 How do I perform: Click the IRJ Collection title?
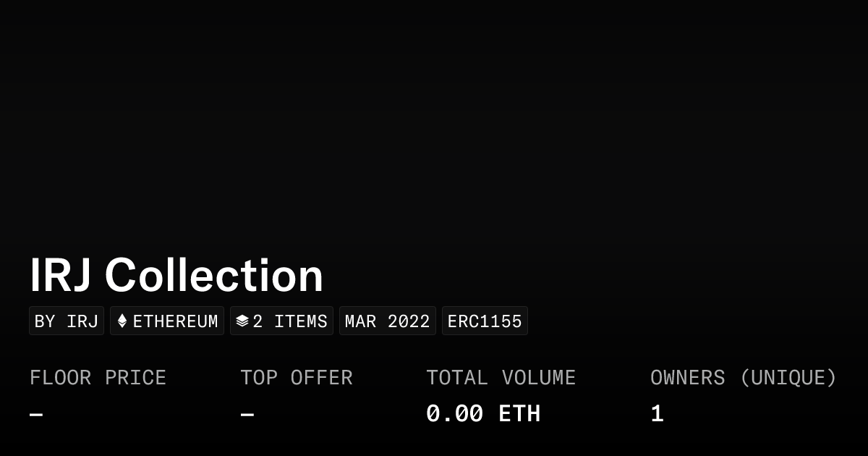176,276
